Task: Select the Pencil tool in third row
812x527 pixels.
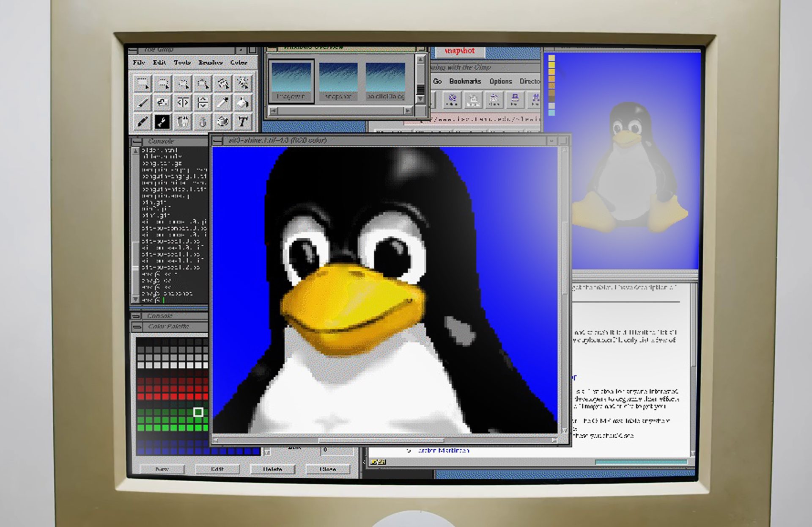Action: click(142, 122)
